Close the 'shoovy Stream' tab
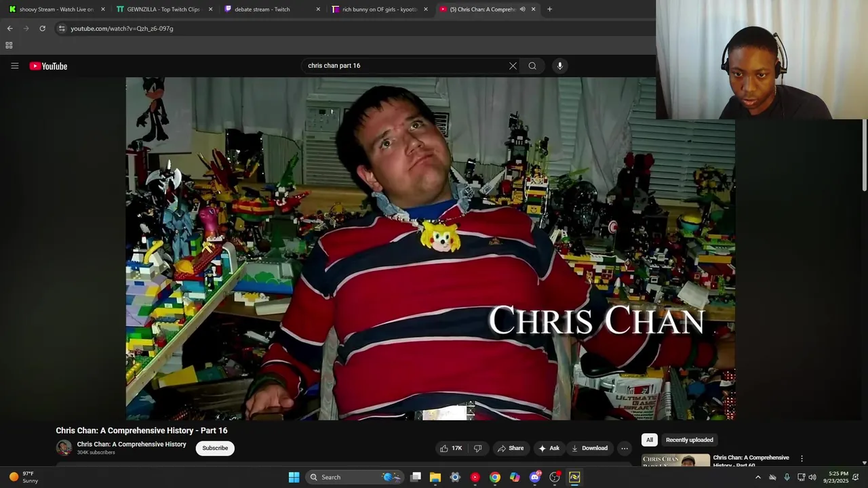The image size is (868, 488). click(x=103, y=9)
